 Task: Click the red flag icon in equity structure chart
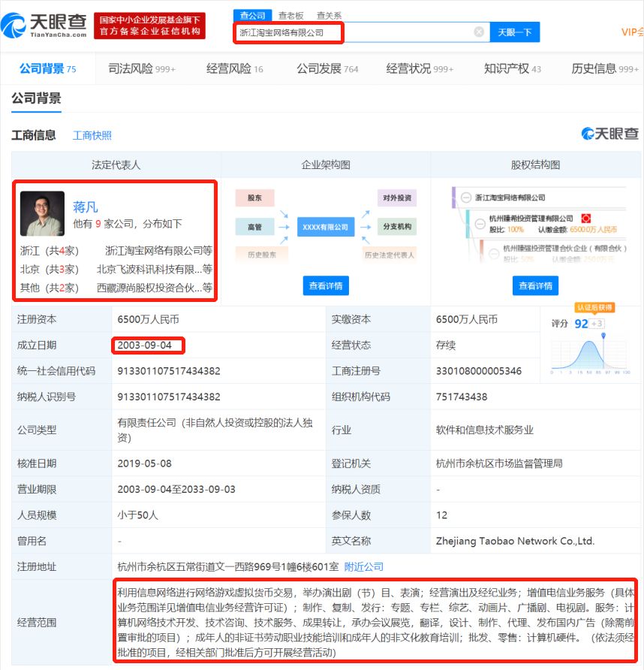[586, 219]
